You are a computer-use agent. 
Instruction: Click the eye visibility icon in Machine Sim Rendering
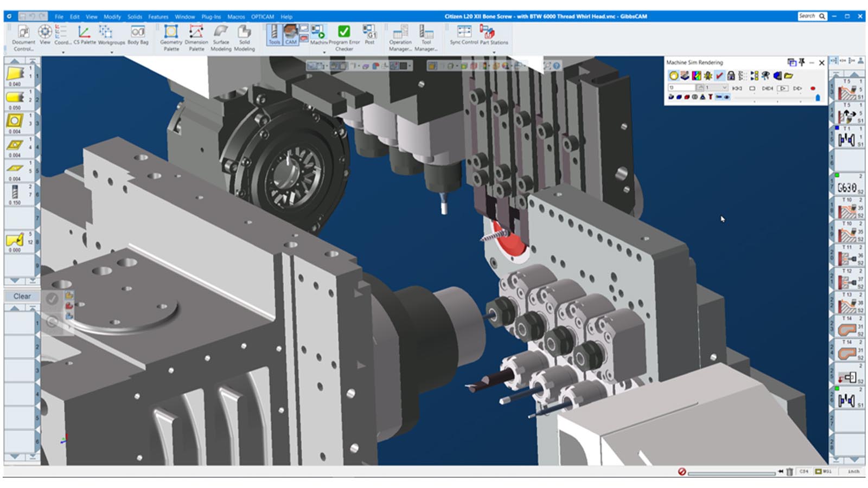(765, 75)
